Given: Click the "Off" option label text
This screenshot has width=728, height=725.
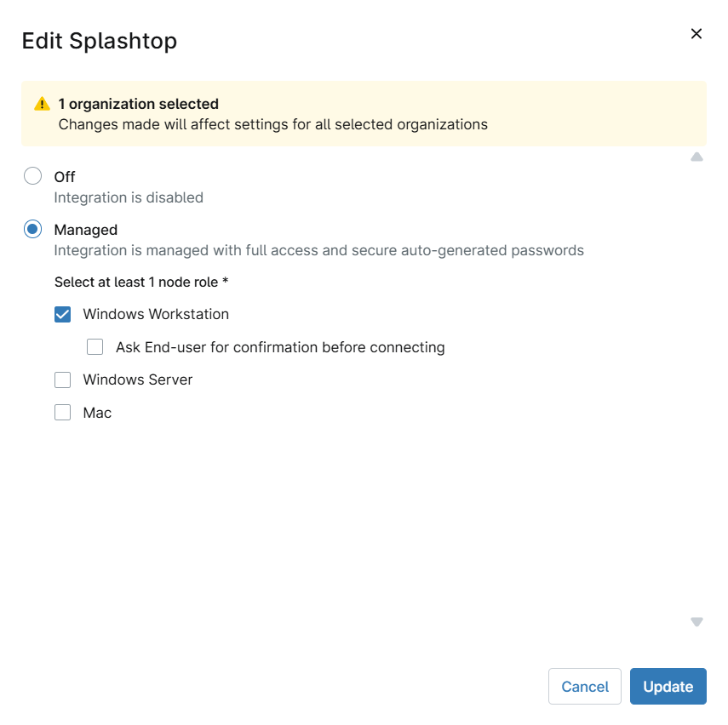Looking at the screenshot, I should click(x=65, y=177).
